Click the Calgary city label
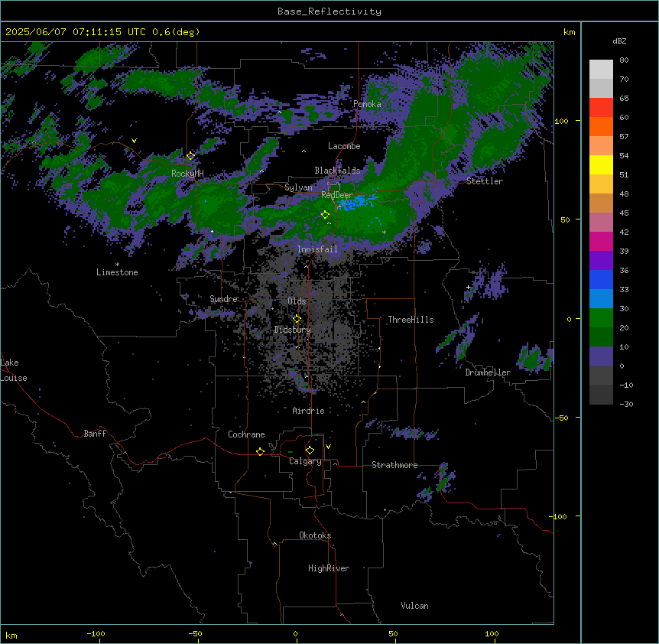This screenshot has height=644, width=659. click(x=305, y=461)
